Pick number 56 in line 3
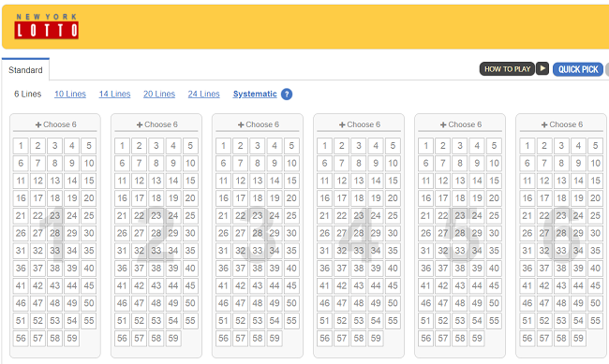 [x=223, y=338]
